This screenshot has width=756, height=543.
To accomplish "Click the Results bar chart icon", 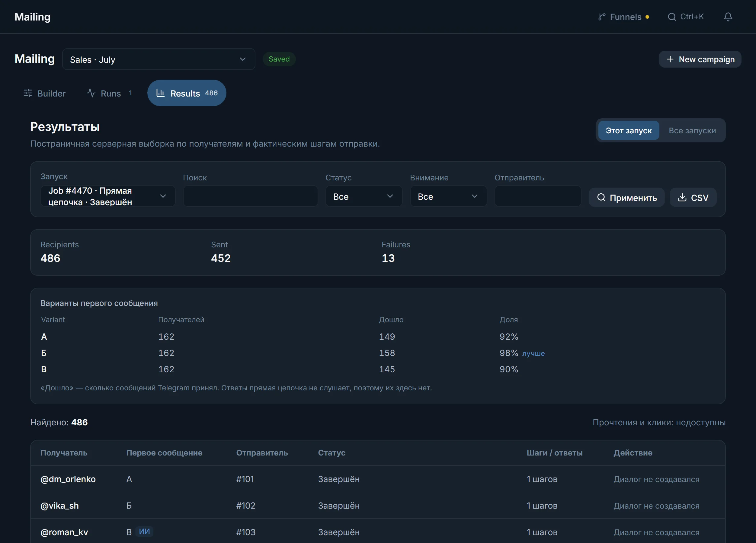I will click(160, 93).
